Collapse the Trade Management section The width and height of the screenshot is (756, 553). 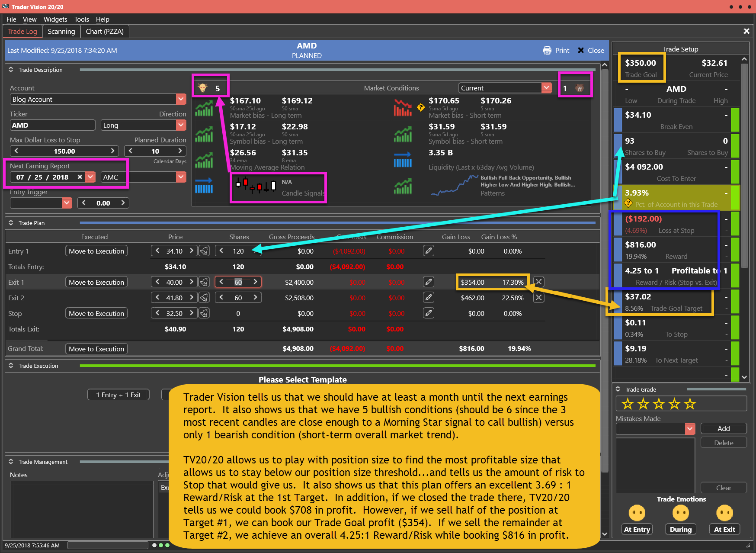pyautogui.click(x=11, y=461)
